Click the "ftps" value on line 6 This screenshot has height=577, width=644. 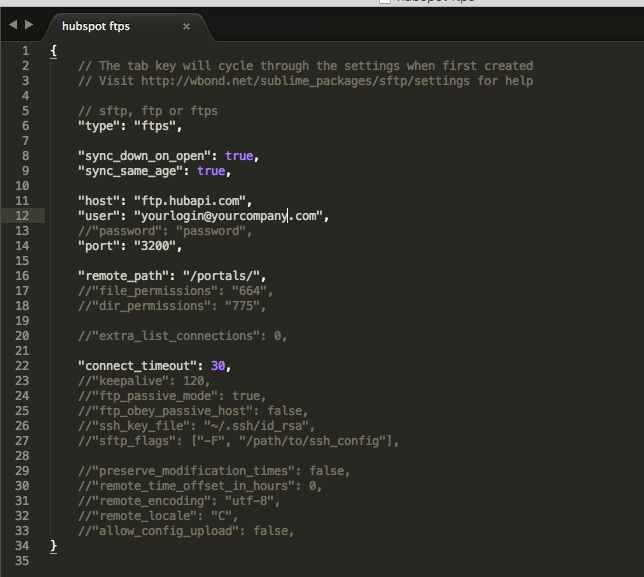[x=155, y=126]
